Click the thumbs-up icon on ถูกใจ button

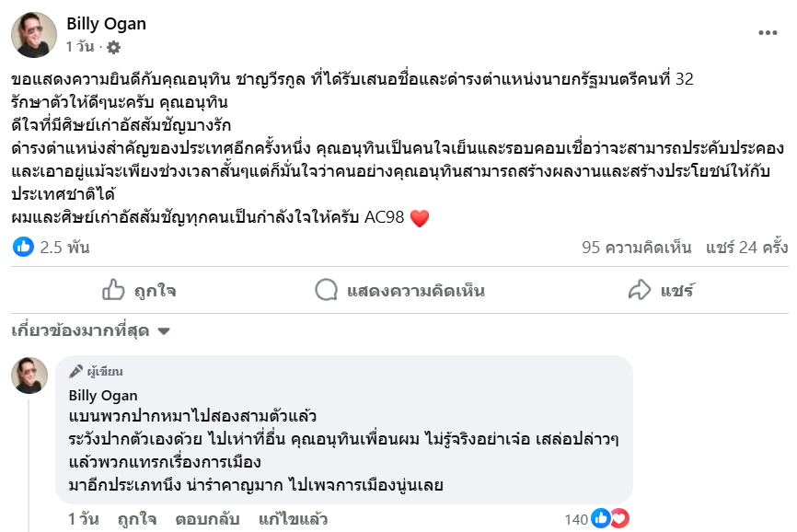[x=113, y=291]
